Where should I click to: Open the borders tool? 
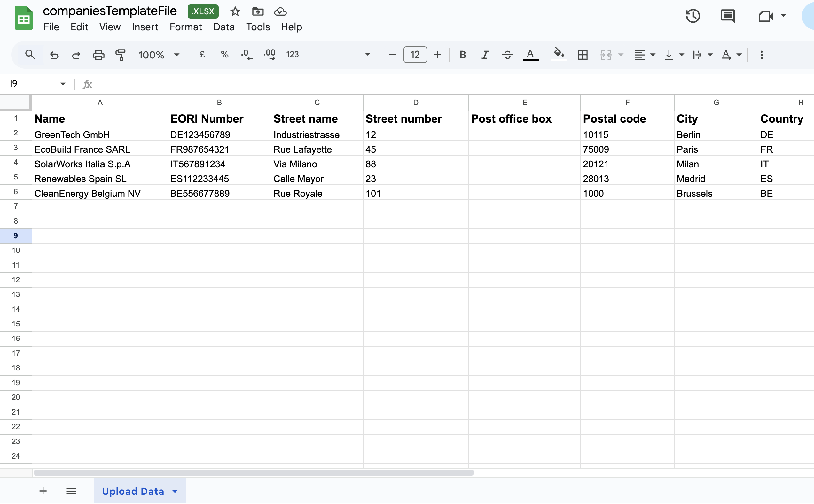(583, 55)
